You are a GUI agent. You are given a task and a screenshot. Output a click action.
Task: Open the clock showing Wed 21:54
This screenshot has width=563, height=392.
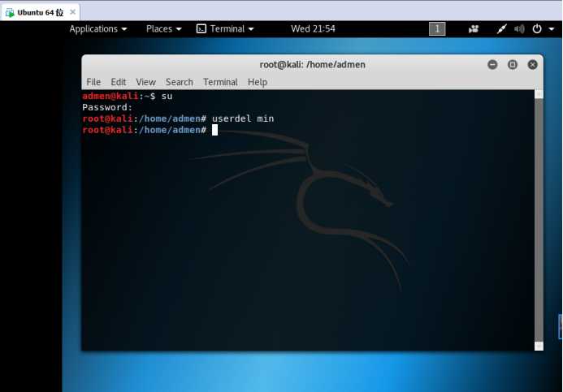click(x=313, y=29)
